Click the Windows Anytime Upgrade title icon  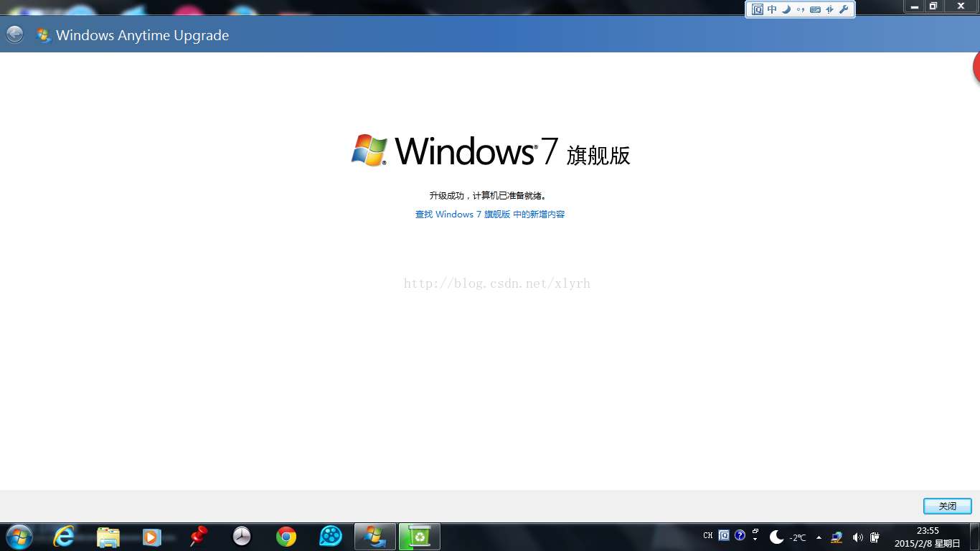point(43,35)
